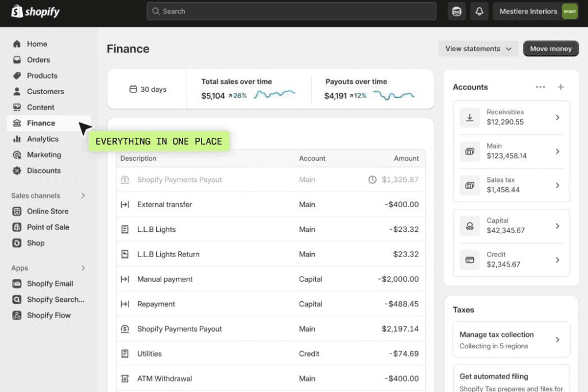Open the View statements dropdown
Image resolution: width=588 pixels, height=392 pixels.
click(478, 49)
